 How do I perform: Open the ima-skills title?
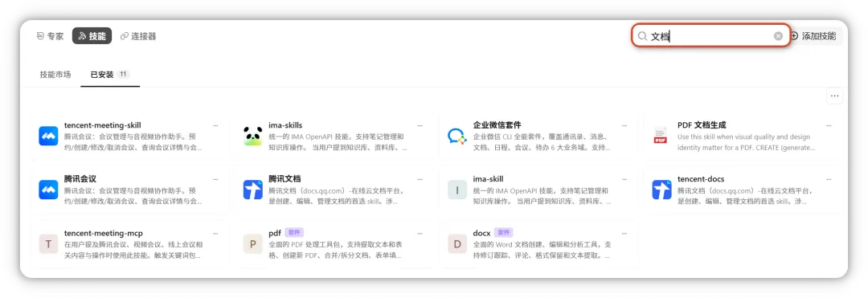click(285, 125)
